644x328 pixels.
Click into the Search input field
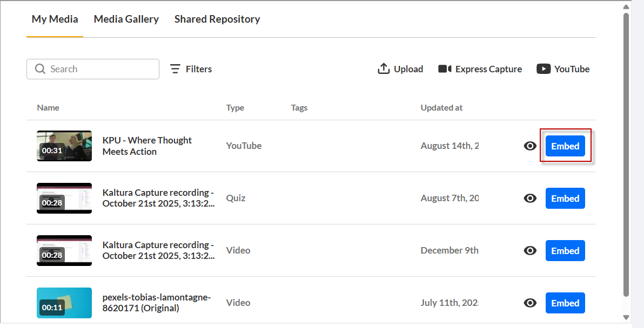[x=93, y=69]
